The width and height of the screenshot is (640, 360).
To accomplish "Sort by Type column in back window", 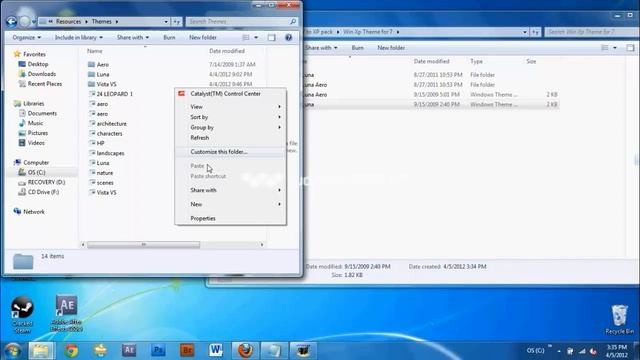I will (x=476, y=61).
